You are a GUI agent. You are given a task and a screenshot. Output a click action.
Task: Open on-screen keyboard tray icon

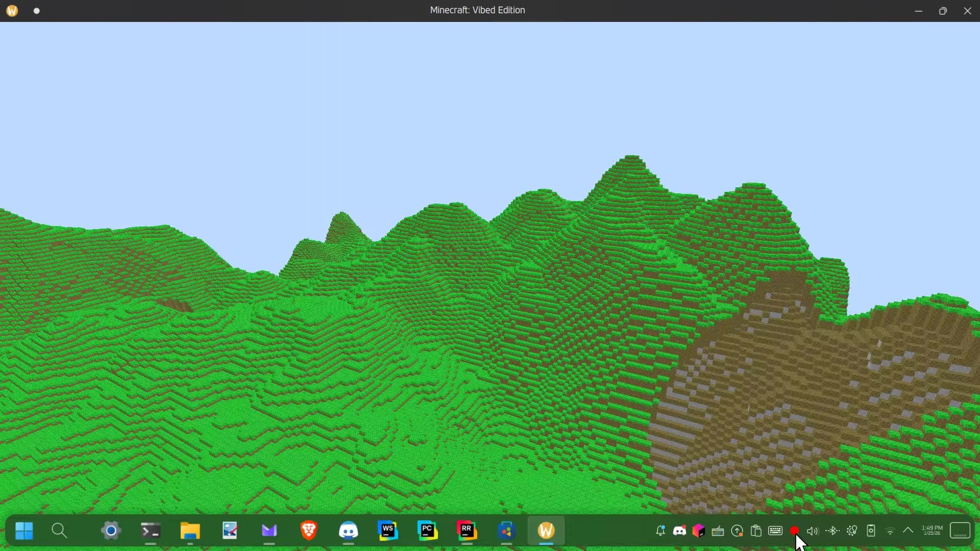tap(775, 531)
